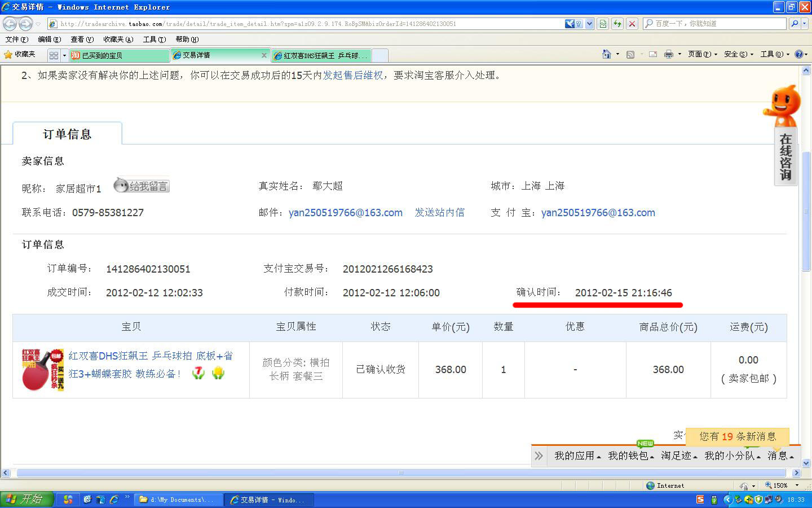Click the browser Forward arrow button
Image resolution: width=812 pixels, height=508 pixels.
pyautogui.click(x=25, y=24)
